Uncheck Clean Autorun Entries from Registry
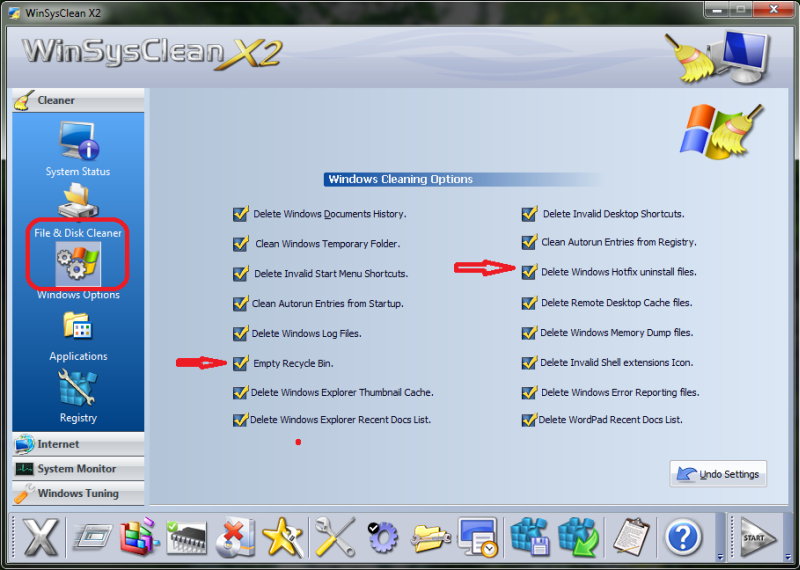The width and height of the screenshot is (800, 570). pos(529,242)
